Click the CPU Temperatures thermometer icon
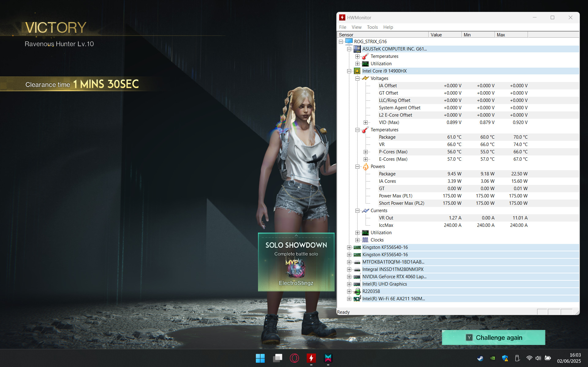The image size is (588, 367). click(x=365, y=130)
